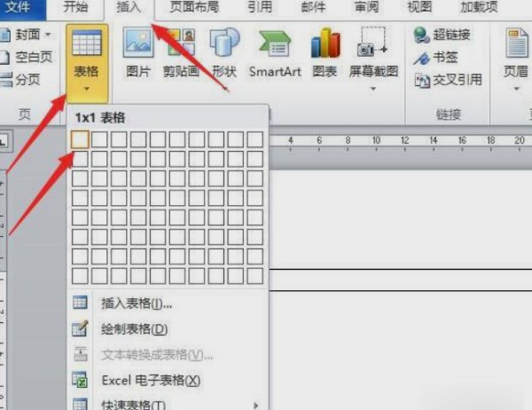Switch to the 审阅 tab
This screenshot has height=410, width=532.
[x=366, y=7]
